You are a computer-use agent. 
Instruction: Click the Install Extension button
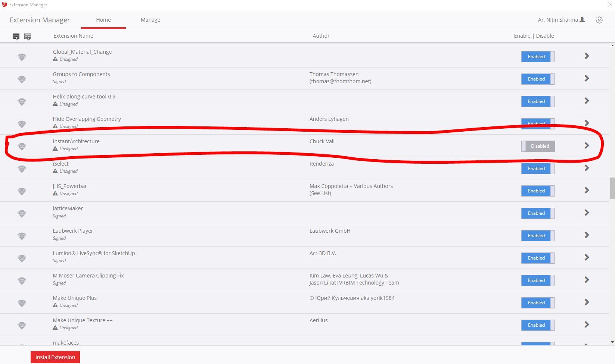click(x=55, y=357)
